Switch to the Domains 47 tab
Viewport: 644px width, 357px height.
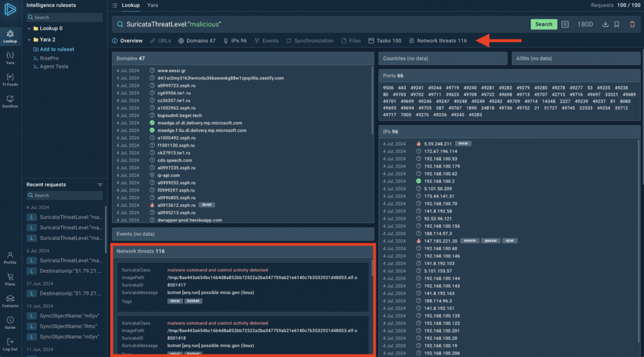click(x=197, y=41)
